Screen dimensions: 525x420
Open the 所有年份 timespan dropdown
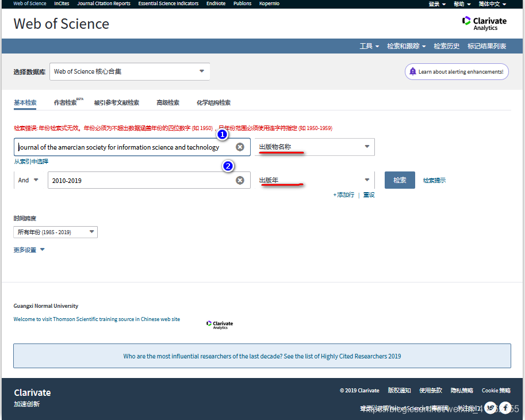coord(56,232)
